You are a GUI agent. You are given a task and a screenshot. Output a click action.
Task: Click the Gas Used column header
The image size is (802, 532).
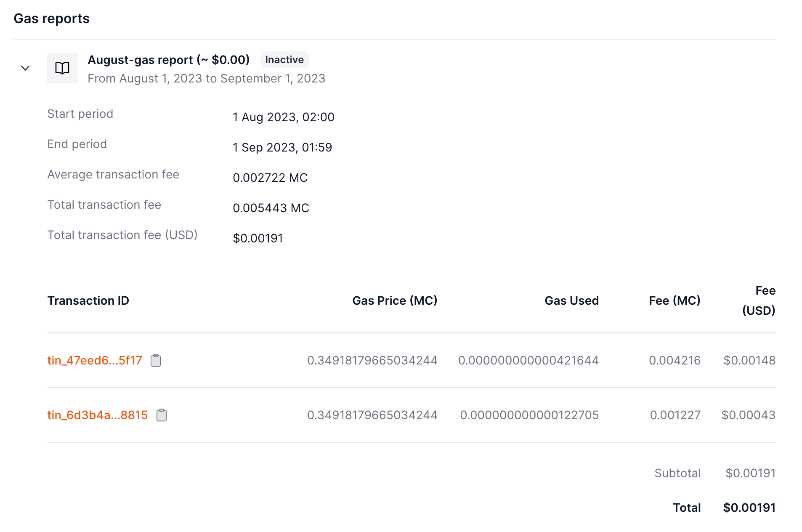click(571, 301)
